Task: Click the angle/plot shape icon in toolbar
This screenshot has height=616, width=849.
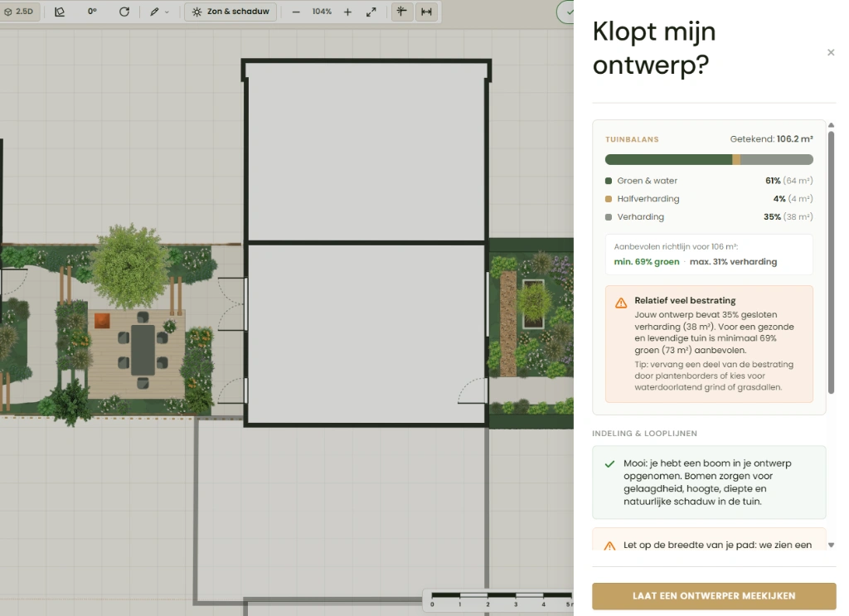Action: click(60, 12)
